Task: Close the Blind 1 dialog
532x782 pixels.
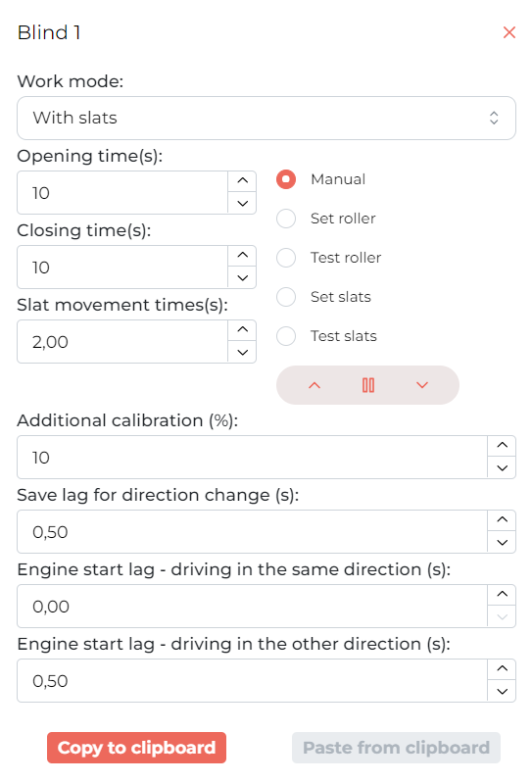Action: [509, 32]
